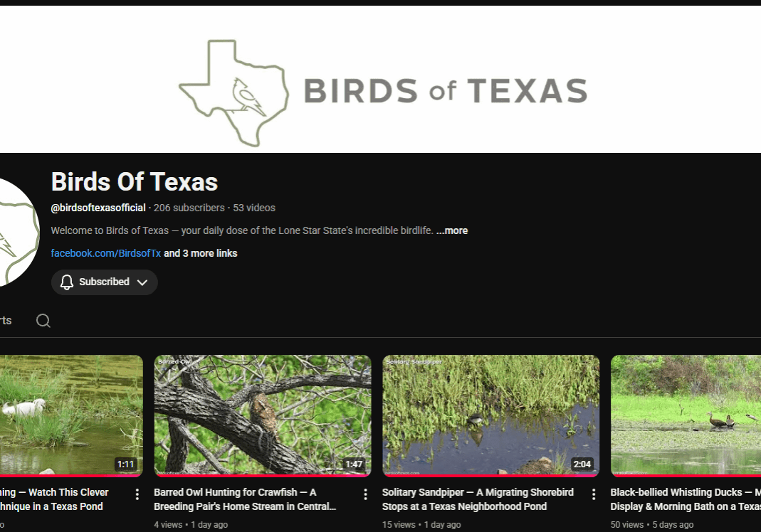Screen dimensions: 761x532
Task: Click the red progress bar under Barred Owl thumbnail
Action: click(x=263, y=475)
